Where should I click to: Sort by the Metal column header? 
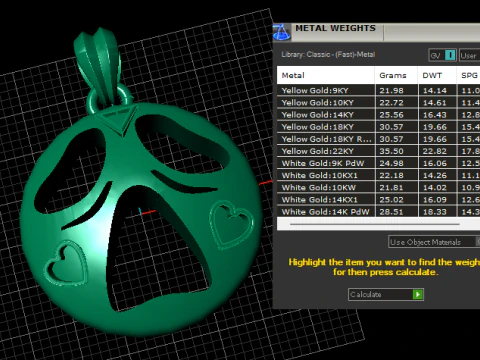click(x=326, y=75)
